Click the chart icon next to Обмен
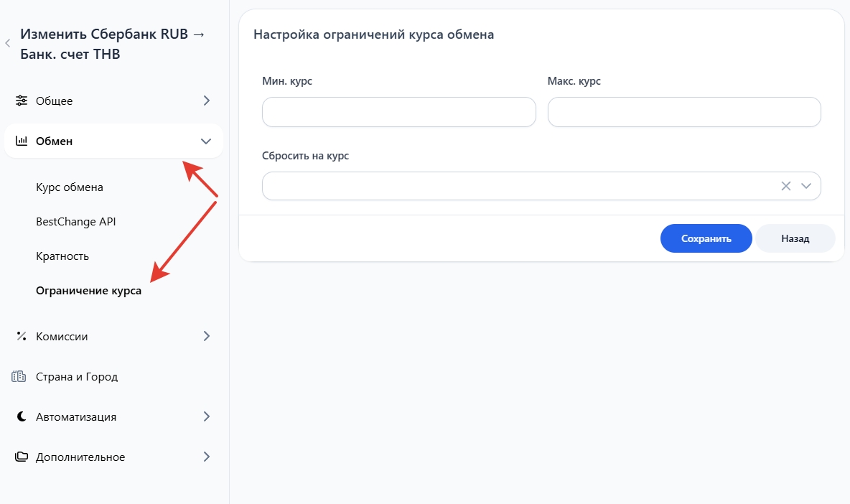Viewport: 850px width, 504px height. 22,141
